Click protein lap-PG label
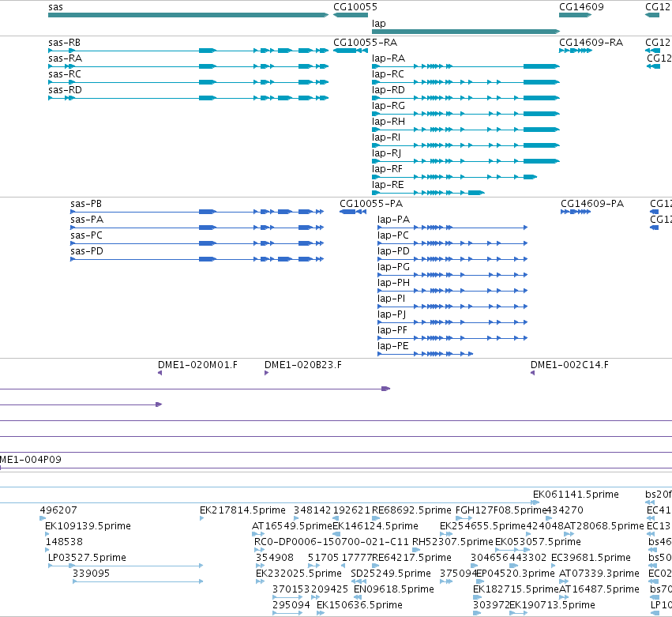The height and width of the screenshot is (617, 672). tap(393, 267)
